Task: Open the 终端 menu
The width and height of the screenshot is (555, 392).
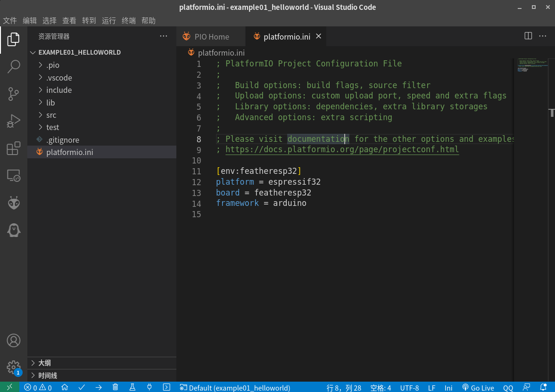Action: point(128,20)
